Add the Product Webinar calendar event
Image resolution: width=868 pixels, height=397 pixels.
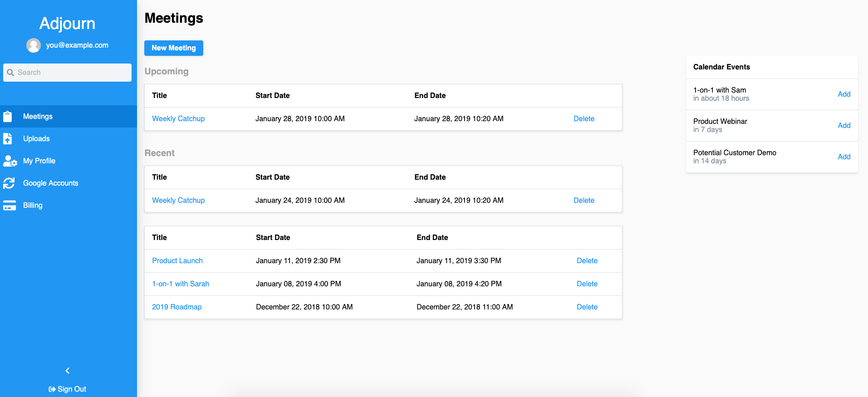point(844,126)
